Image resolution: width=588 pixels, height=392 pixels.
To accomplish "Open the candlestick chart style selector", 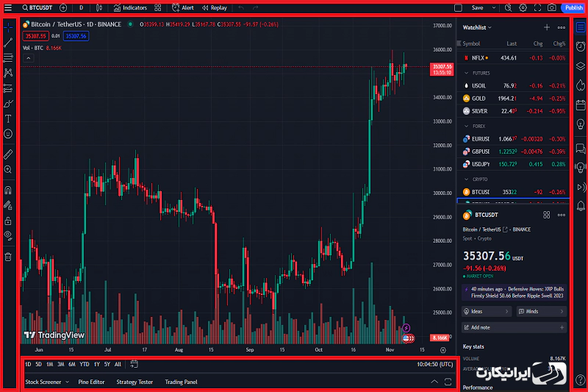I will click(x=99, y=8).
